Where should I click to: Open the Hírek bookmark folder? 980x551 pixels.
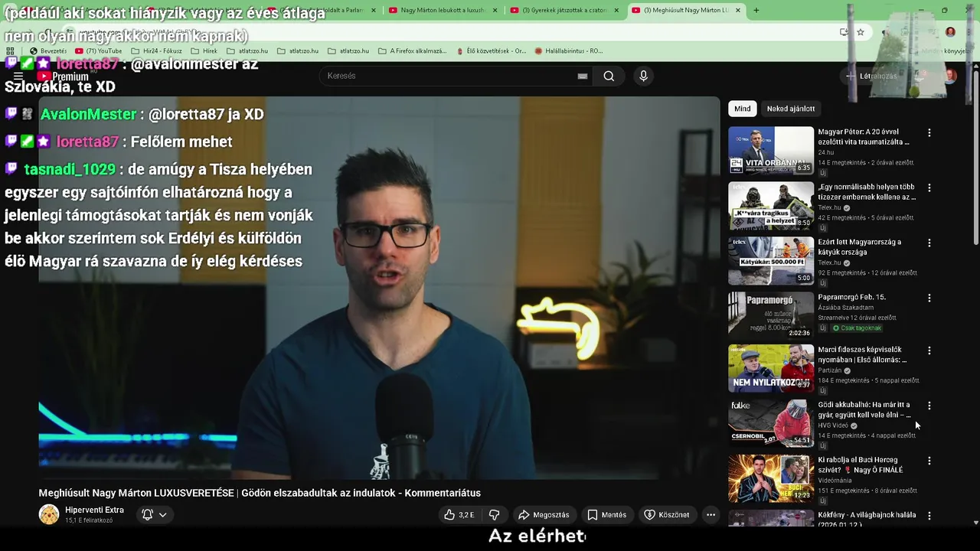[204, 51]
